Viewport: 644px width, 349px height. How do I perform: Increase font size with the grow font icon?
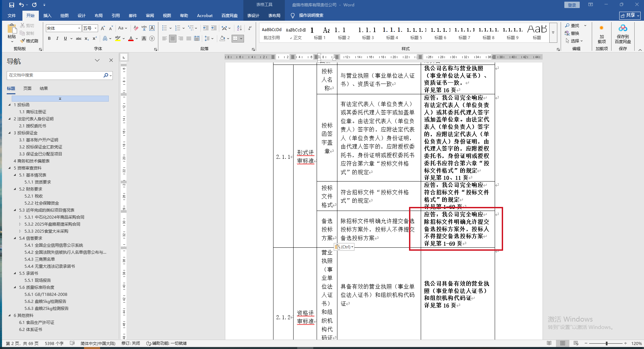click(x=103, y=28)
